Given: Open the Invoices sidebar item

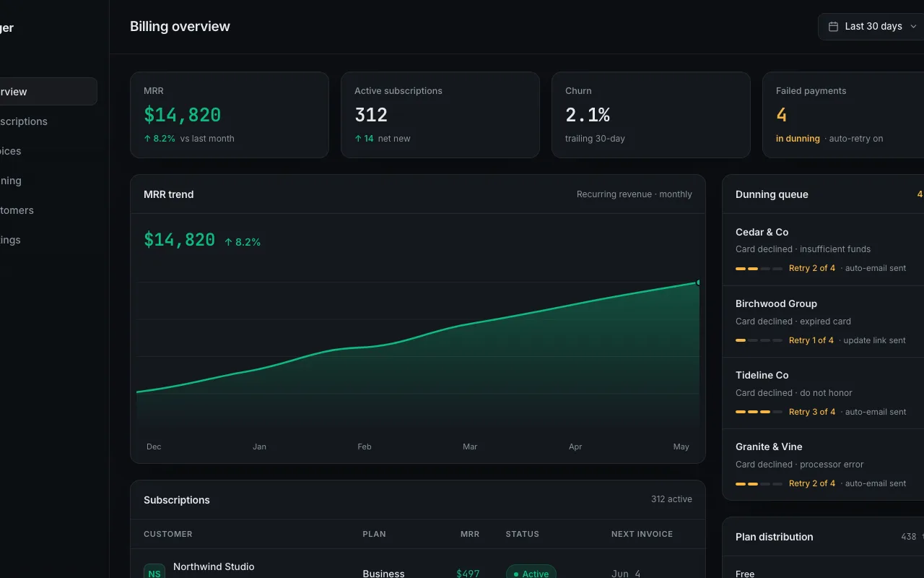Looking at the screenshot, I should (x=48, y=151).
